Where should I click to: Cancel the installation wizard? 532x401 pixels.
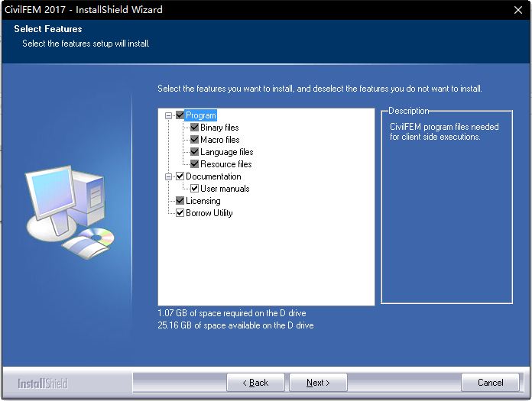490,383
